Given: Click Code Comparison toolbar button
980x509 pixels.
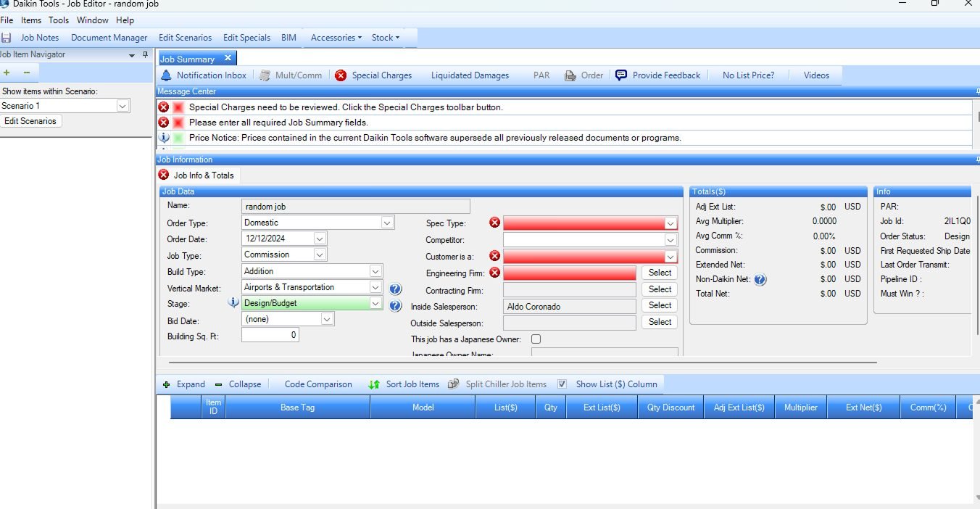Looking at the screenshot, I should tap(318, 384).
